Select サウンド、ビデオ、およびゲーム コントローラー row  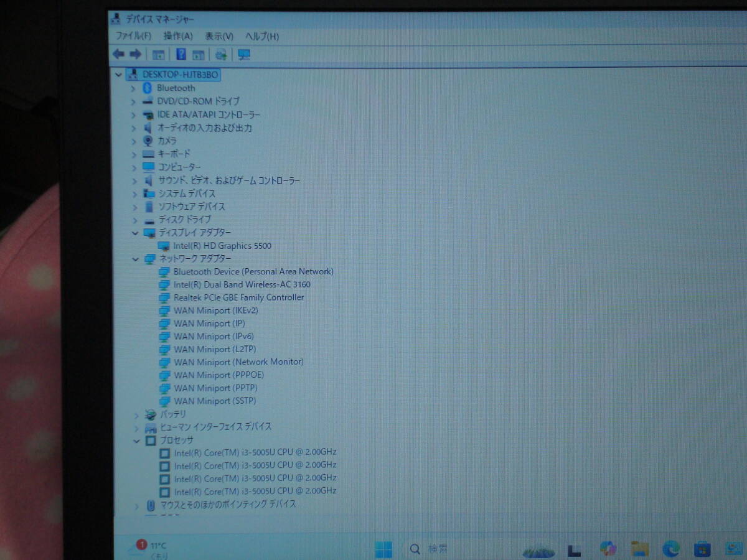pos(228,180)
